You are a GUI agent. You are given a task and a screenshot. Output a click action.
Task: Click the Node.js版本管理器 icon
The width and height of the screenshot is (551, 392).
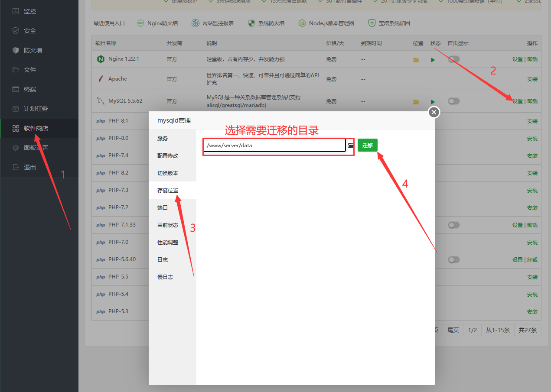pyautogui.click(x=302, y=23)
